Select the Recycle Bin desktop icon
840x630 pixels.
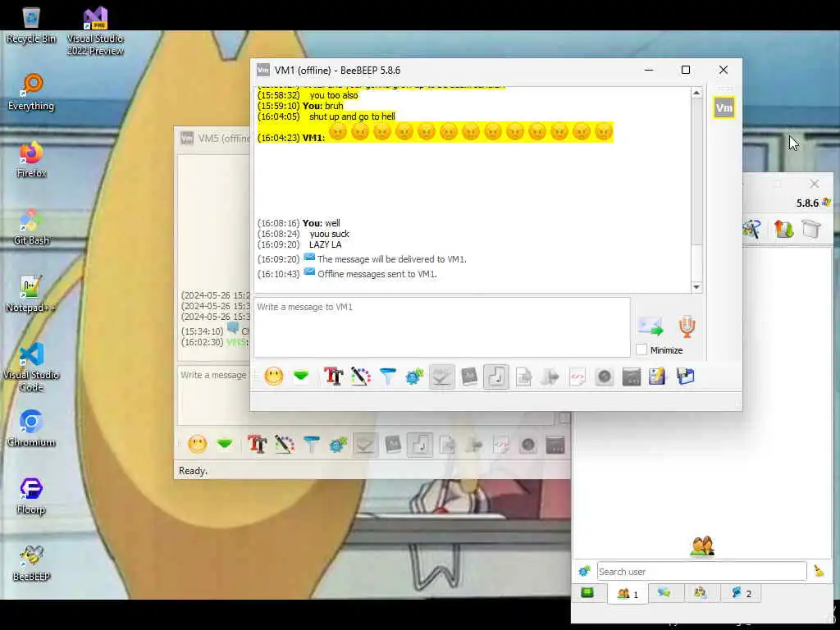click(31, 25)
